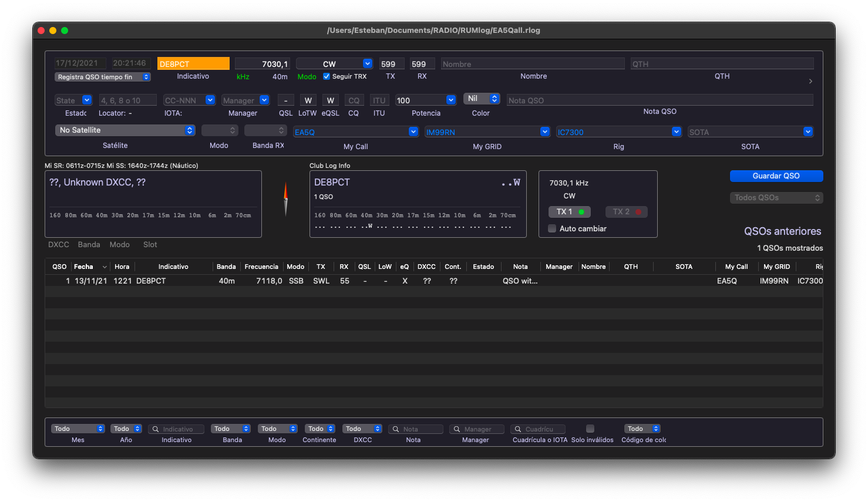
Task: Click the search icon in Indicativo filter
Action: (x=156, y=429)
